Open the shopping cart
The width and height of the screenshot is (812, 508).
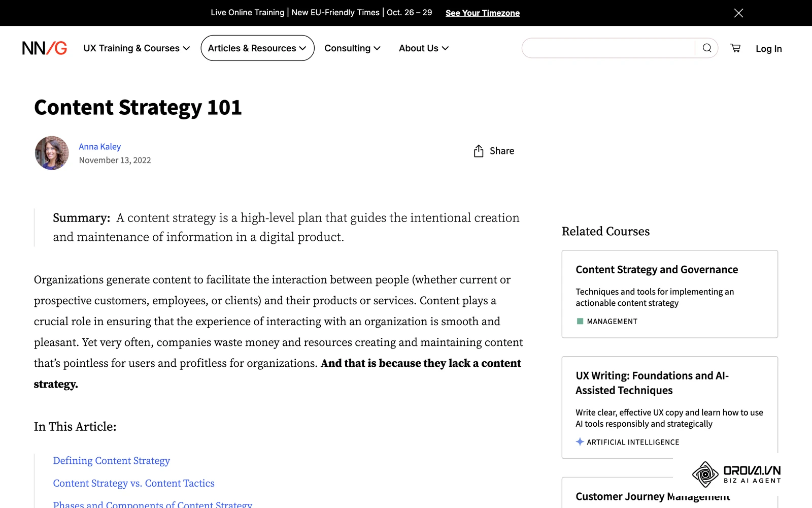tap(735, 48)
